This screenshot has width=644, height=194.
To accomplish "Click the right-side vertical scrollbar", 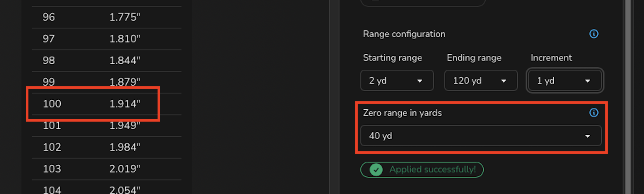I will (x=628, y=96).
